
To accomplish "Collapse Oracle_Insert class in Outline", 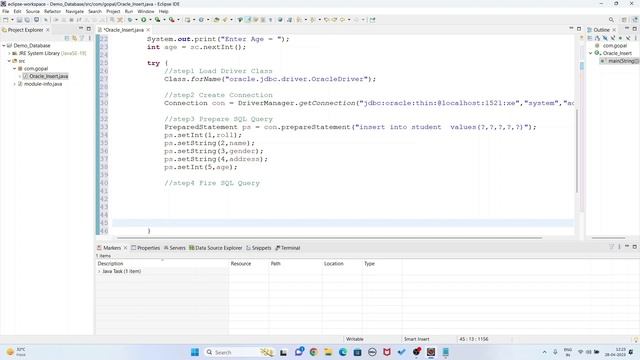I will [x=591, y=53].
